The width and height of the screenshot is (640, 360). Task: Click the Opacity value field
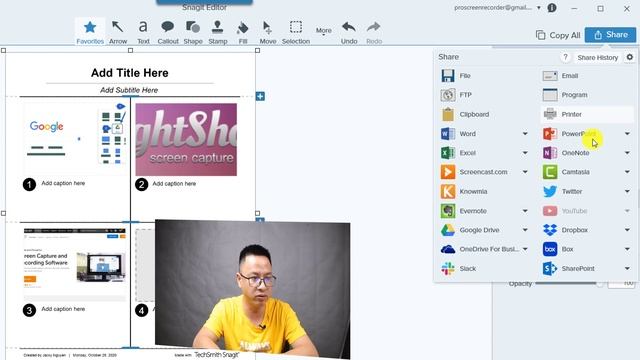[x=621, y=283]
